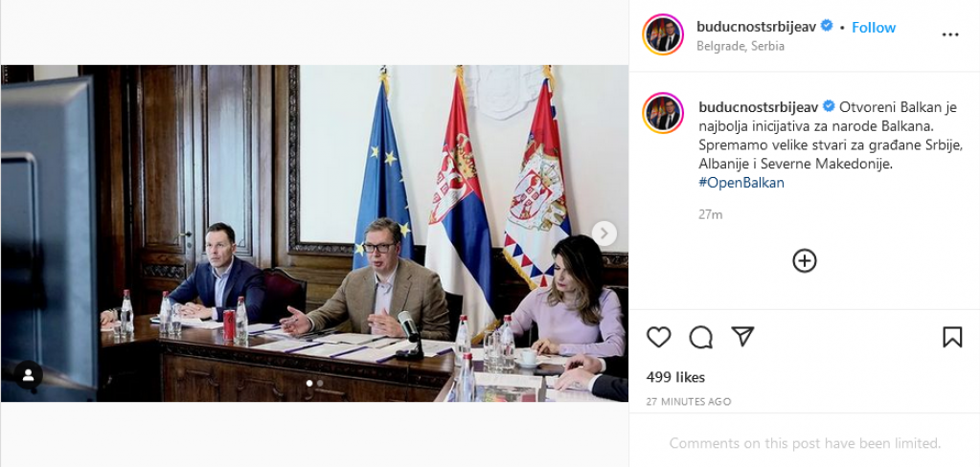
Task: Open the three-dot more options menu
Action: pyautogui.click(x=950, y=35)
